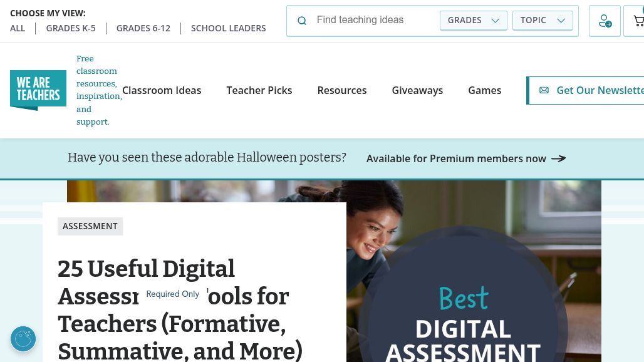Open the user account sign-in icon

[605, 21]
